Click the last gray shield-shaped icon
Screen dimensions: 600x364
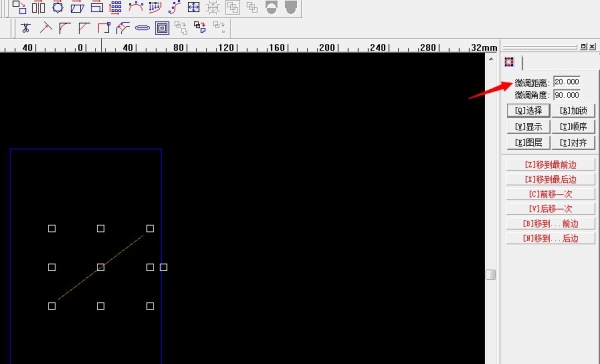[x=291, y=7]
